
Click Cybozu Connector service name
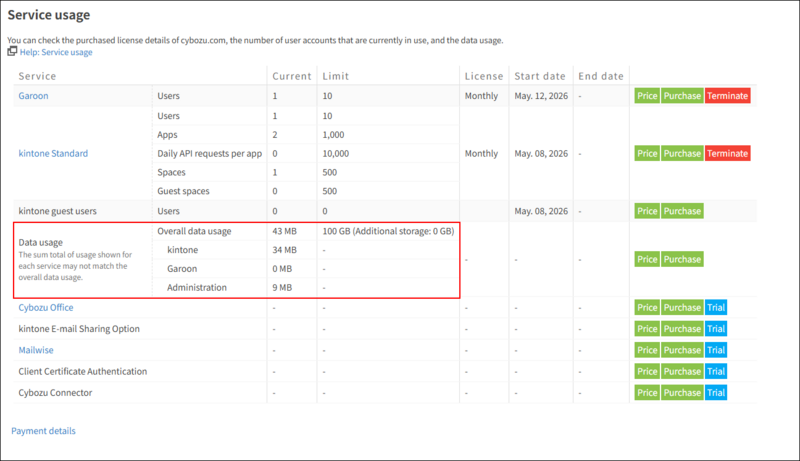pos(56,393)
